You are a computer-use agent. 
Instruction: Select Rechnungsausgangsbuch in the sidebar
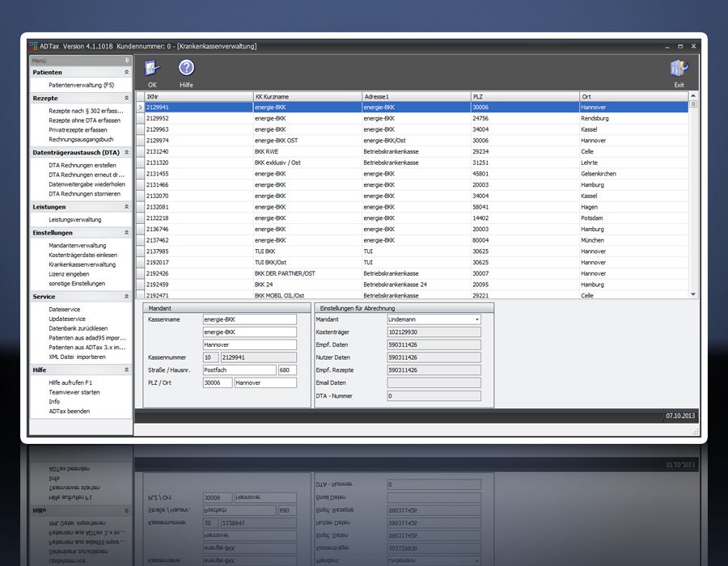(80, 140)
